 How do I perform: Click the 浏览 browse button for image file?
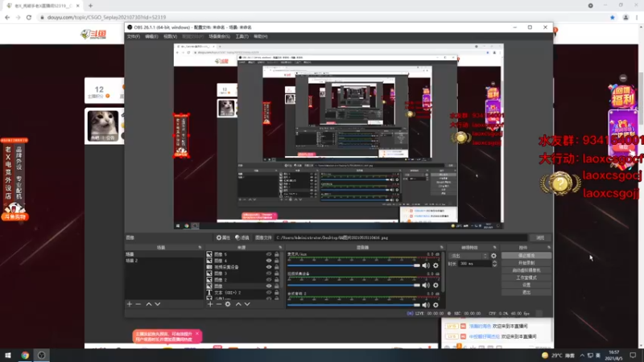(540, 237)
